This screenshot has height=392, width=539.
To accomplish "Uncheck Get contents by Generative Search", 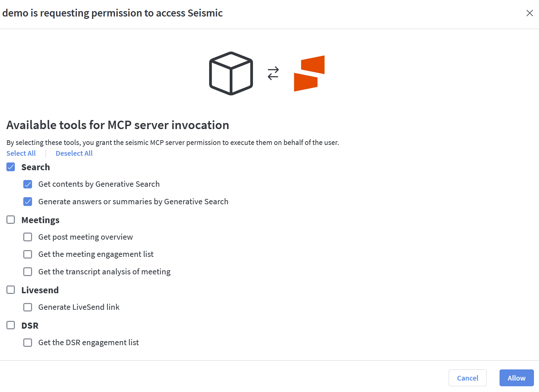I will (x=28, y=184).
